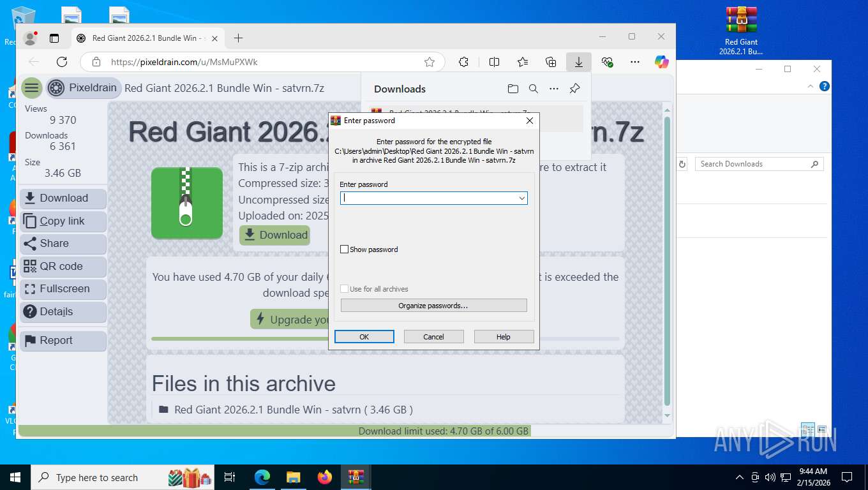The height and width of the screenshot is (490, 868).
Task: Click the page vertical scrollbar
Action: [x=668, y=262]
